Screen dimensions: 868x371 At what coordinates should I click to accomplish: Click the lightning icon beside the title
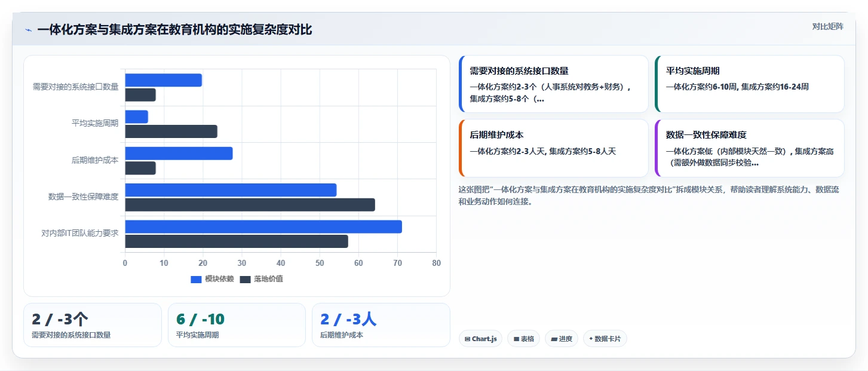(x=28, y=30)
